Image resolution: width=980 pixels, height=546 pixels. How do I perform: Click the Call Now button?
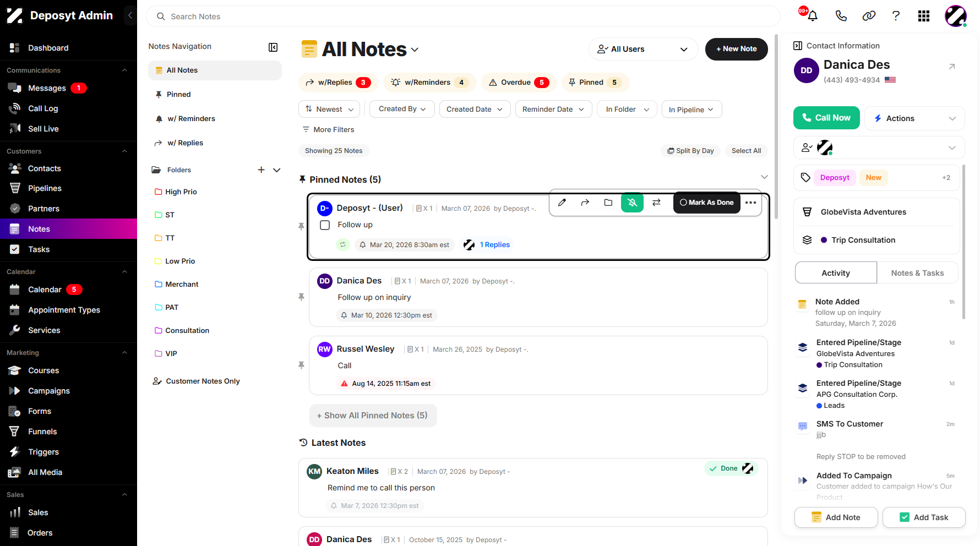(826, 118)
